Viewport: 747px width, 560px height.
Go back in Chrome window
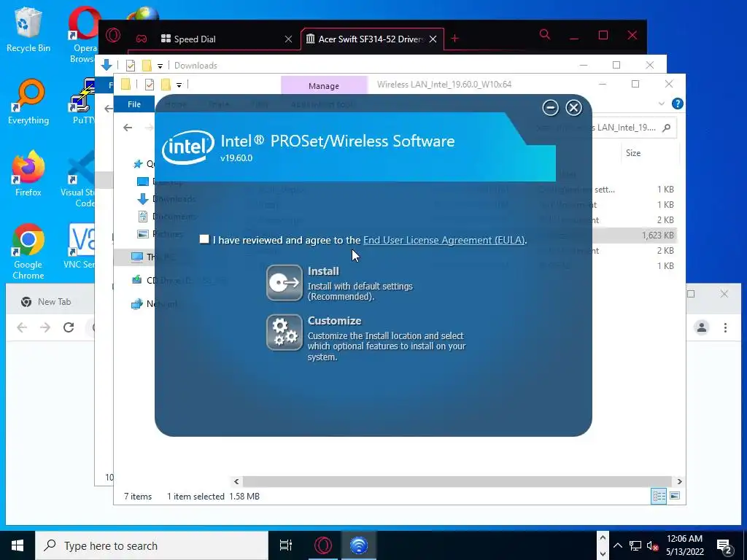click(22, 327)
